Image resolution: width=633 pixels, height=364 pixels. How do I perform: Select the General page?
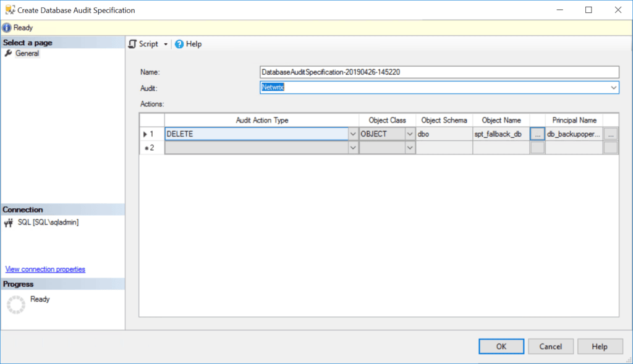pyautogui.click(x=27, y=53)
